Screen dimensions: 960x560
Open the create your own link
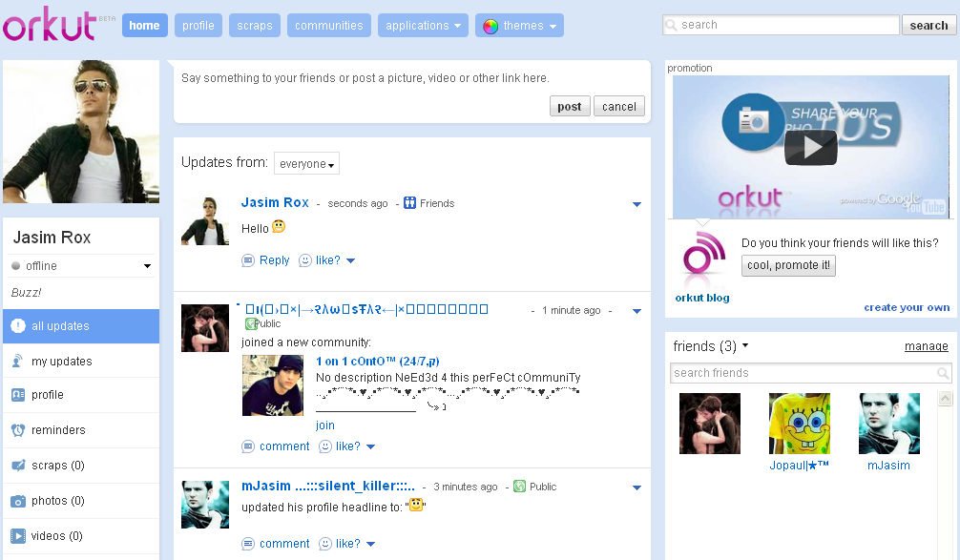tap(907, 307)
